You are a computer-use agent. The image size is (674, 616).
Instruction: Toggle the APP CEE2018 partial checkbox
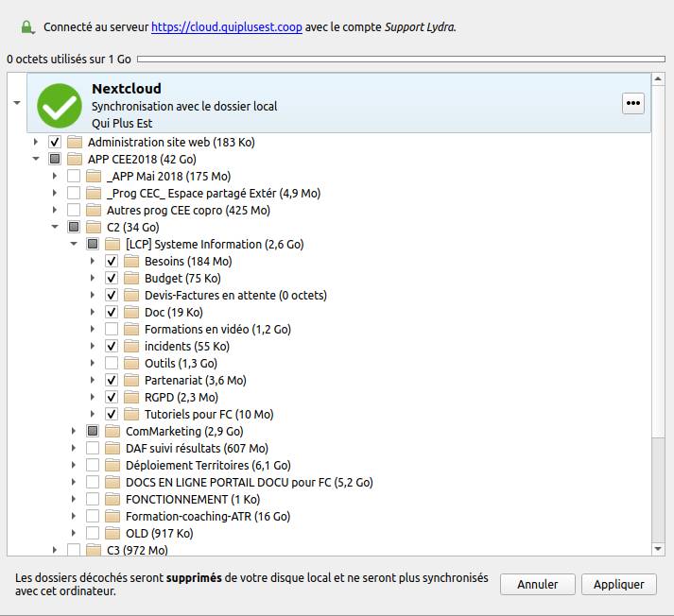(x=55, y=159)
